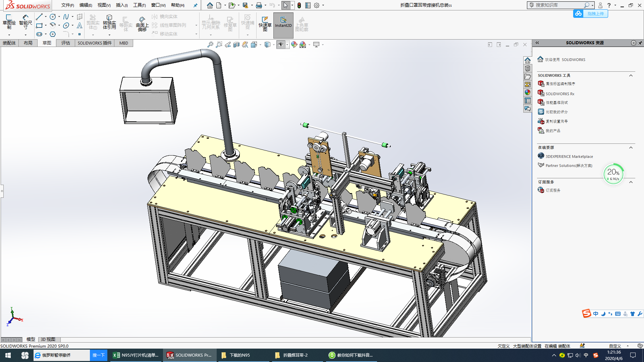The width and height of the screenshot is (644, 362).
Task: Toggle hide/show items eye button
Action: click(280, 45)
